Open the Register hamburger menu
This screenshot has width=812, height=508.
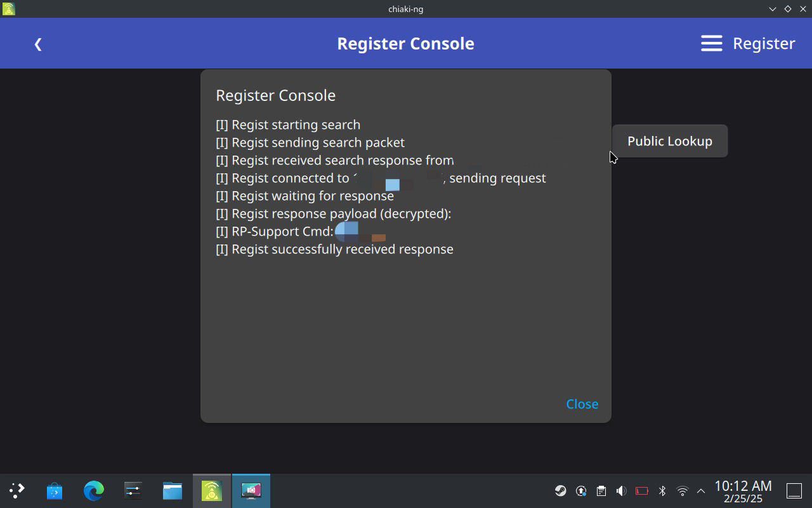[x=712, y=43]
